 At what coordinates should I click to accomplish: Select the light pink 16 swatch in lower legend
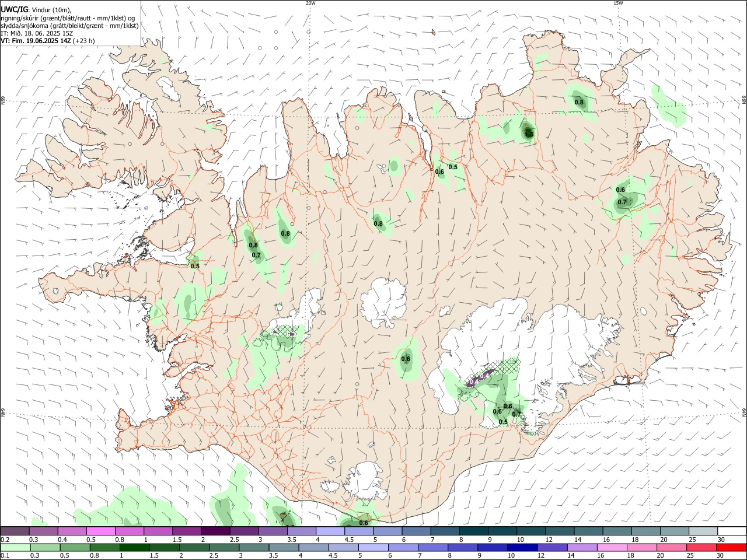[612, 548]
